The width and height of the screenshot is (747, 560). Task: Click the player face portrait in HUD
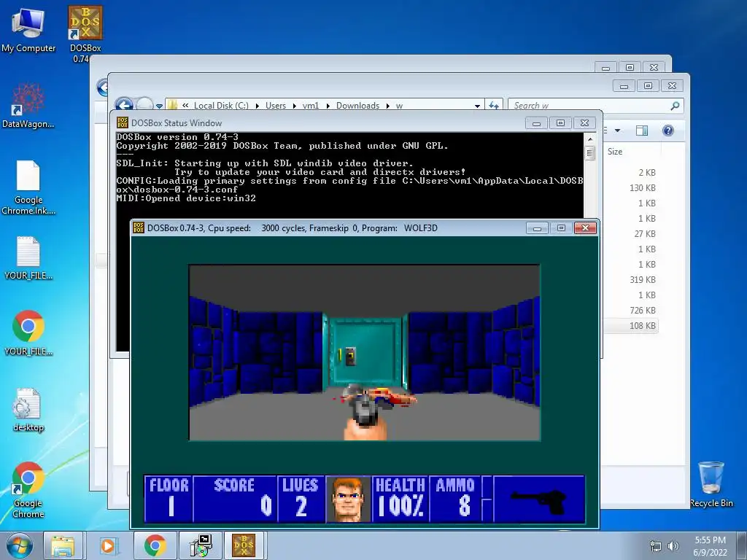tap(348, 499)
